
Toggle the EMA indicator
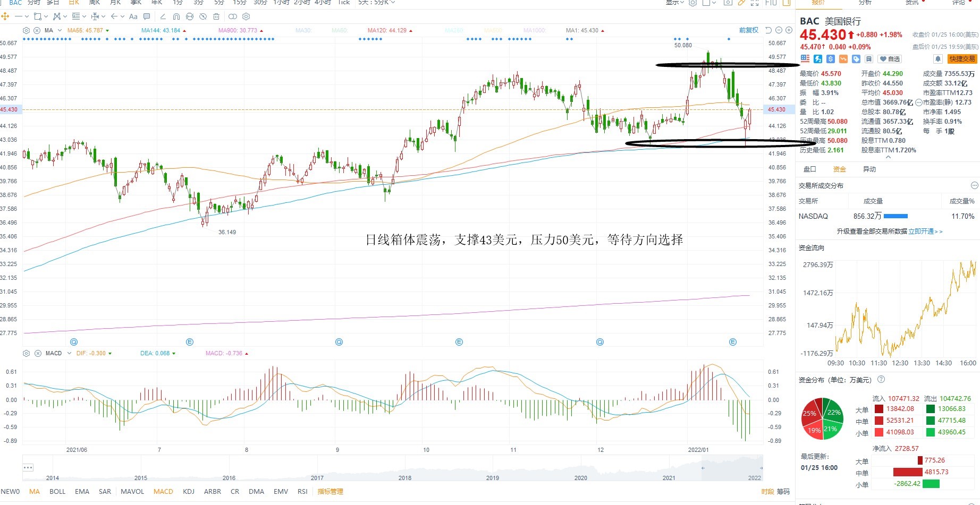coord(82,492)
